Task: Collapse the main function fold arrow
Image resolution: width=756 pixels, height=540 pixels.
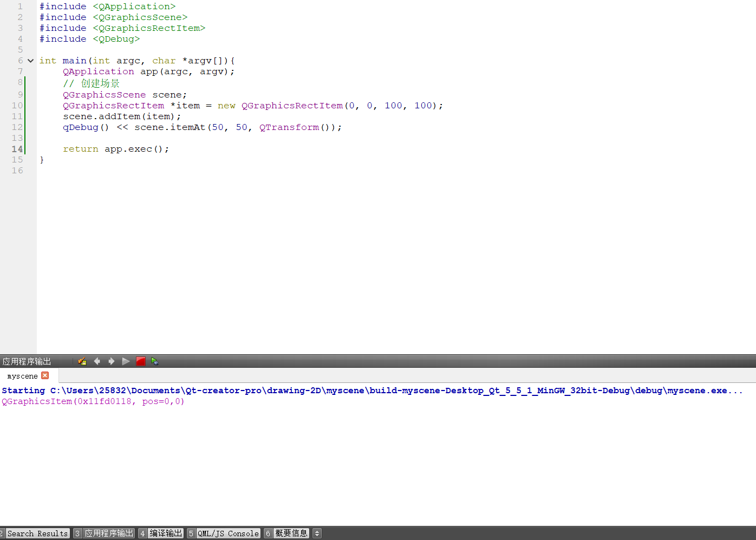Action: 31,61
